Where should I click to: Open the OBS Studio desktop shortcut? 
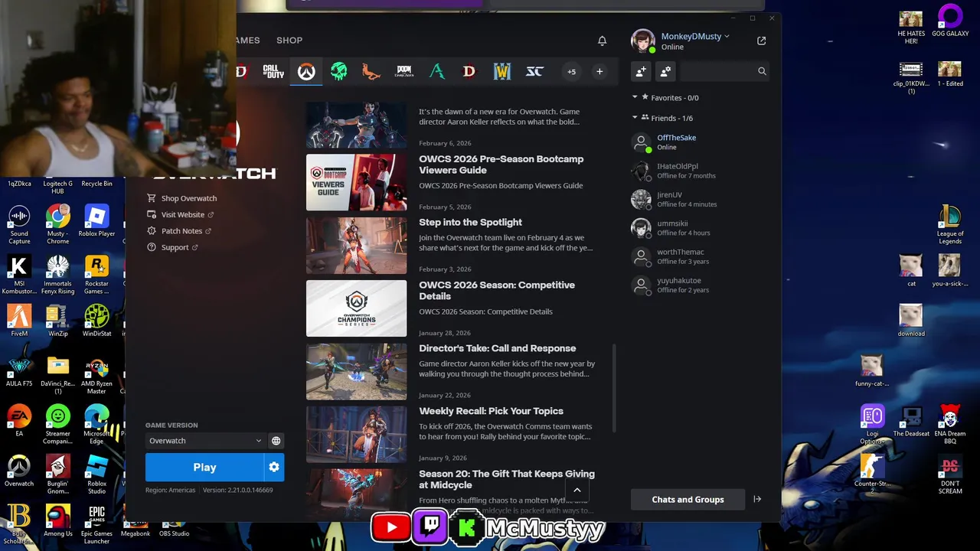click(x=174, y=528)
